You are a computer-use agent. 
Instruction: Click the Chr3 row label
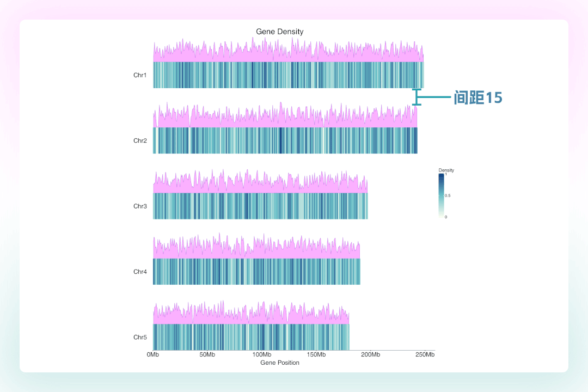click(x=140, y=206)
